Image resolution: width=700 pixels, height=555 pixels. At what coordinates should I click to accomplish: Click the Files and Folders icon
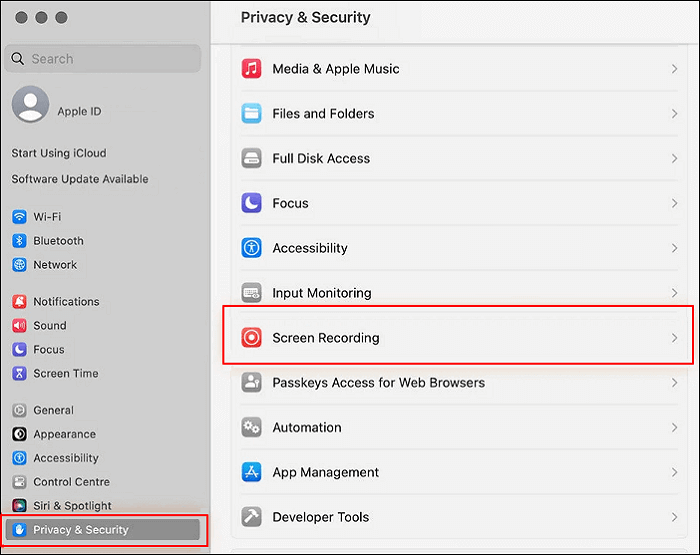(251, 113)
